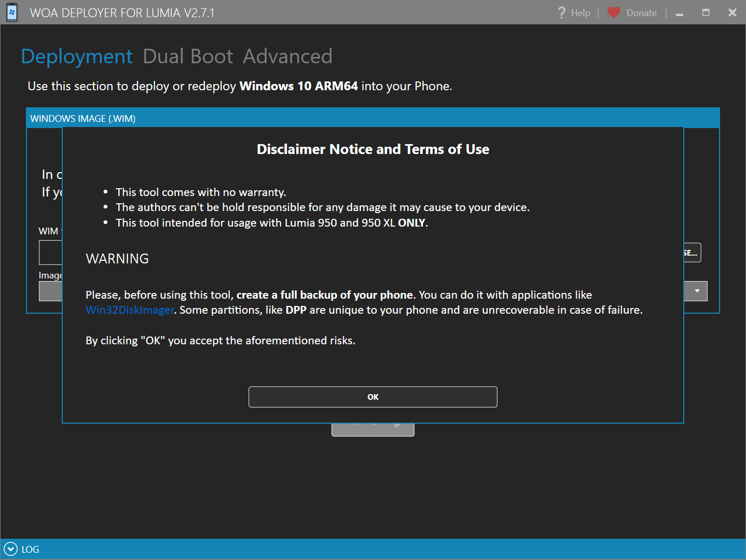The width and height of the screenshot is (746, 560).
Task: Switch to the Deployment tab
Action: coord(77,56)
